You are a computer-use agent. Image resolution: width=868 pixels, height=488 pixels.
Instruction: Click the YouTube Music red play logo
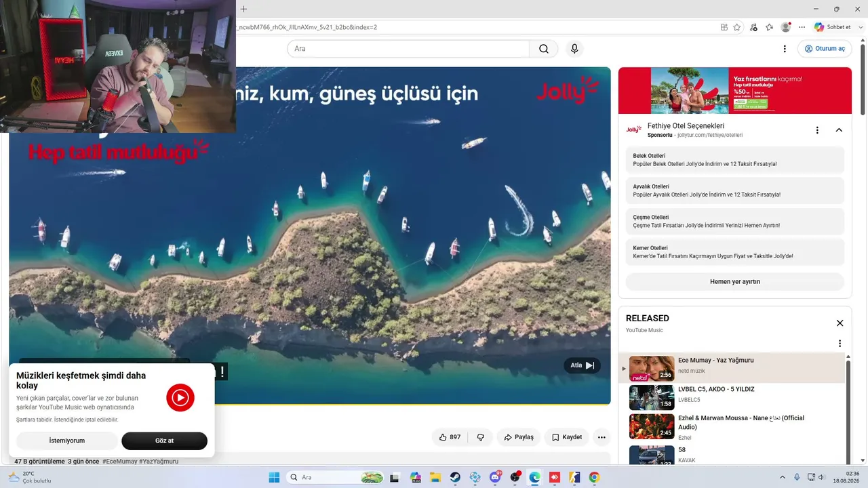180,398
